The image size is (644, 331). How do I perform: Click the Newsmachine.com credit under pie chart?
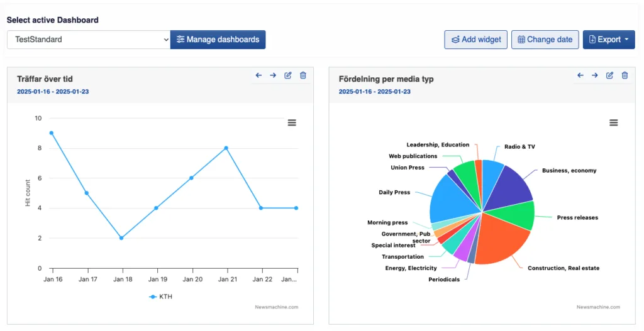tap(598, 307)
